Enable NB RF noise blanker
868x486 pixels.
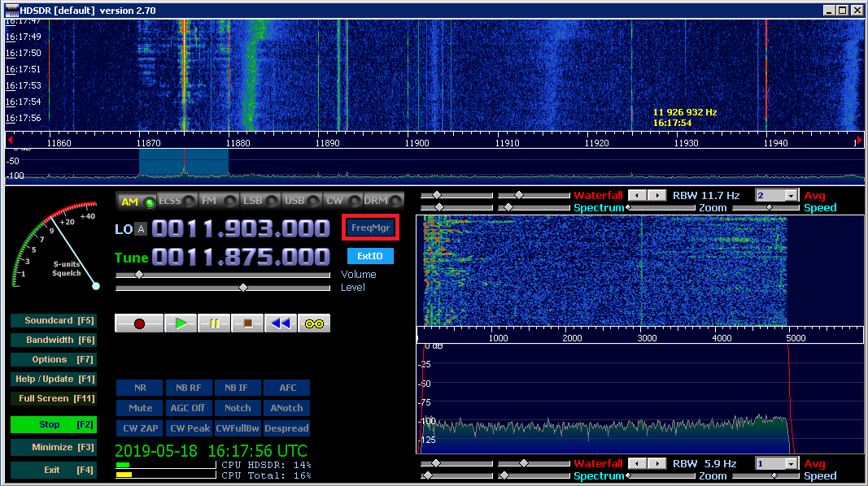click(188, 388)
